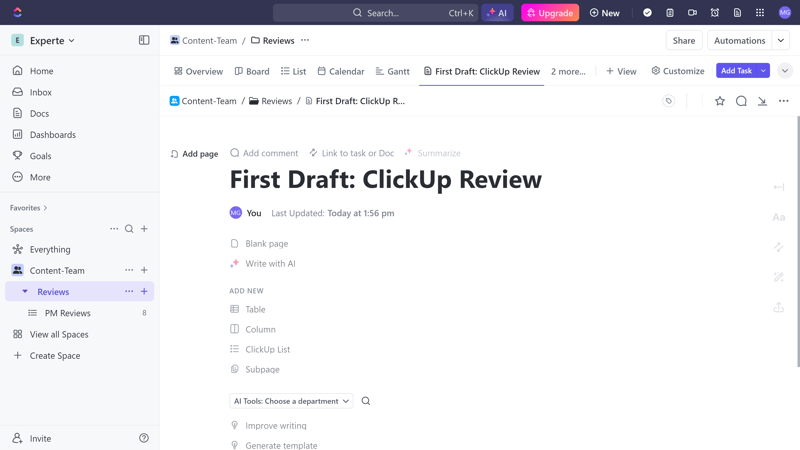Search AI tools with the magnifier icon

click(366, 401)
